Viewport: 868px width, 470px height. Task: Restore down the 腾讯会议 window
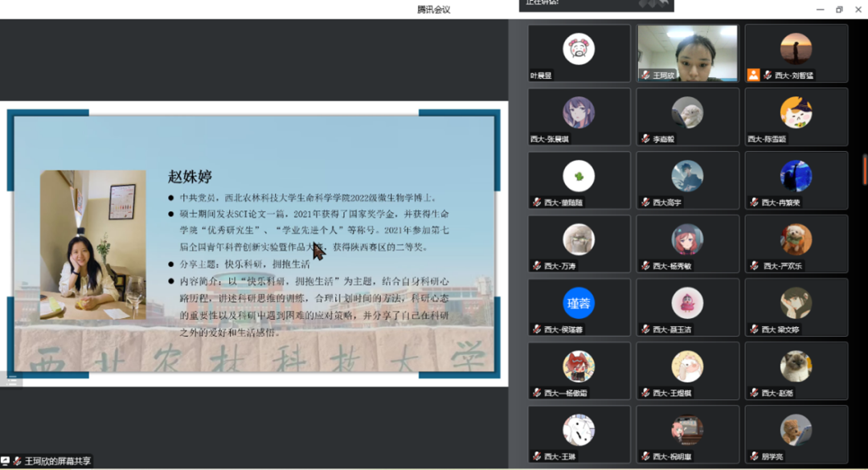pos(839,10)
